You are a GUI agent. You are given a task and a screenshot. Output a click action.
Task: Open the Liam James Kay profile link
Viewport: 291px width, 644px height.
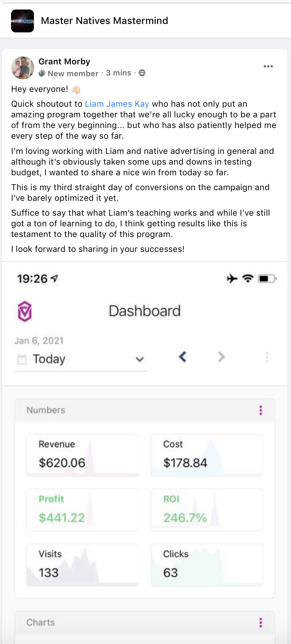117,104
